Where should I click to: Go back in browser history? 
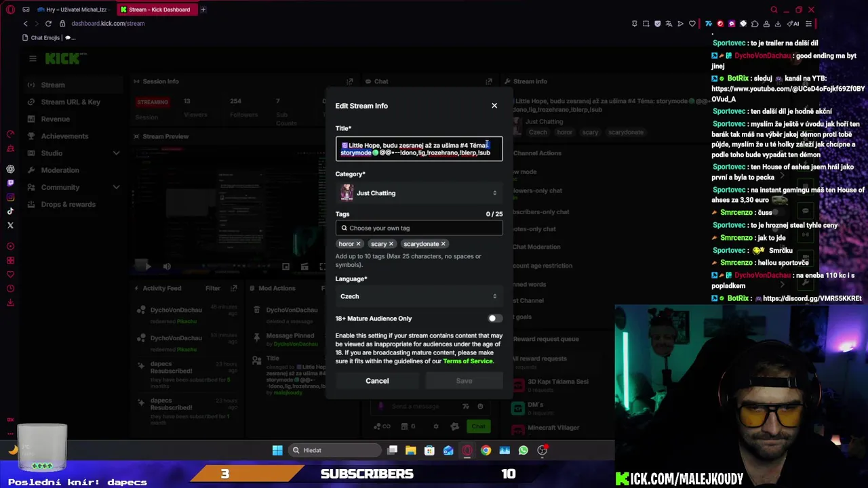[x=26, y=23]
